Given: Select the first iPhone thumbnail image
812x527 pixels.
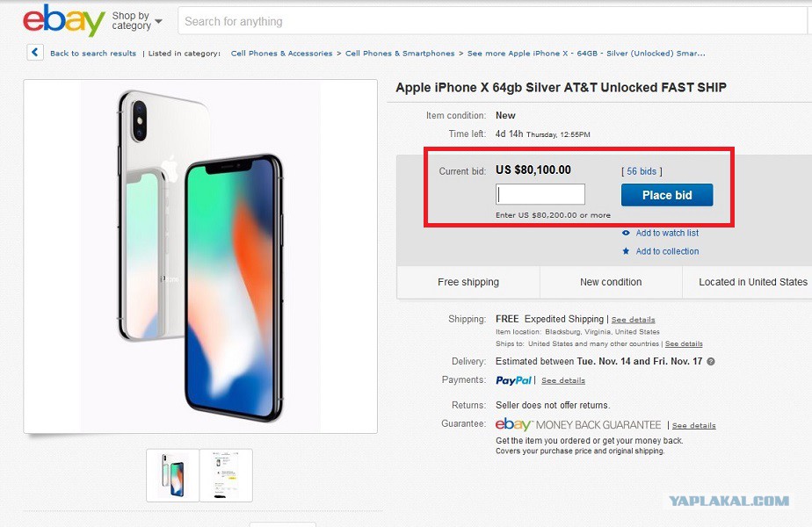Looking at the screenshot, I should pyautogui.click(x=173, y=475).
